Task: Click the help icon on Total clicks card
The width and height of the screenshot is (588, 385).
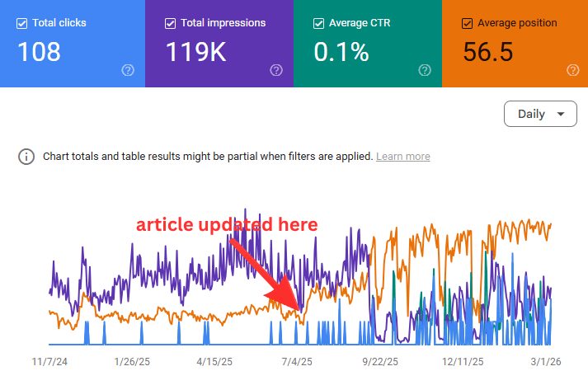Action: click(x=128, y=70)
